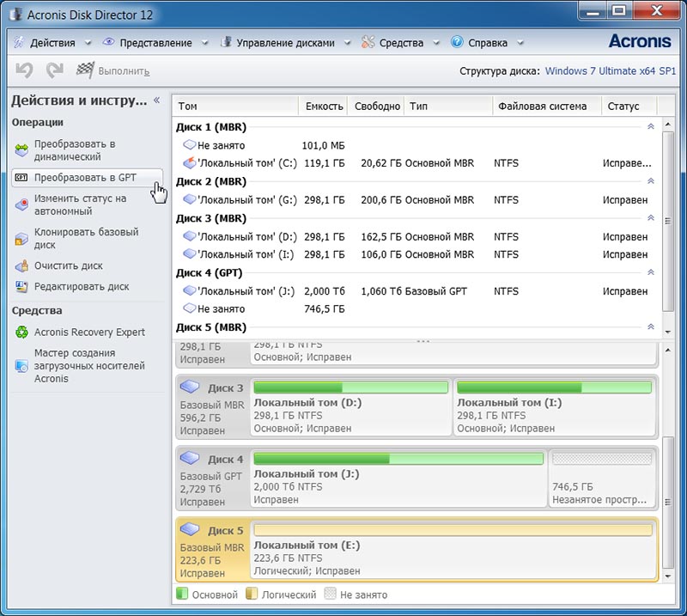The width and height of the screenshot is (687, 616).
Task: Collapse the Диск 3 (MBR) group
Action: (x=651, y=218)
